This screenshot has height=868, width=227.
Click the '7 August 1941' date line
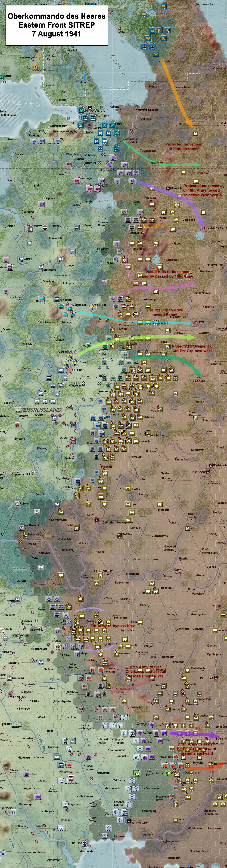click(56, 34)
